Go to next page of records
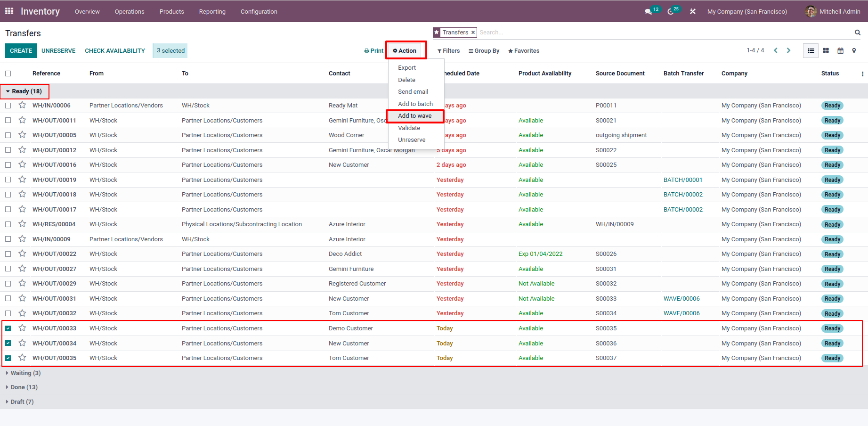The image size is (868, 426). (x=788, y=50)
